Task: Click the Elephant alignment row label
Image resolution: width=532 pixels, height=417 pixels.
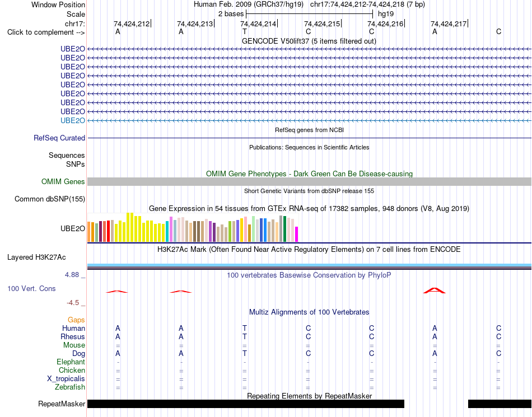Action: [71, 362]
